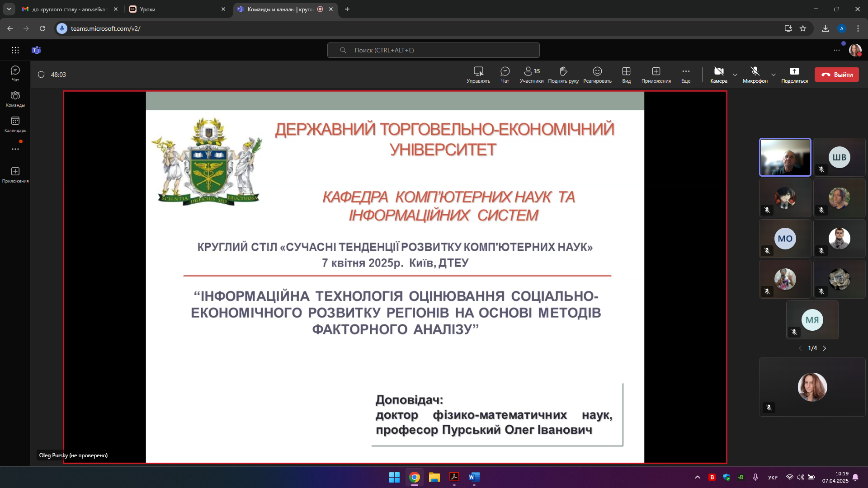The image size is (868, 488).
Task: Click in the Teams search field
Action: [x=433, y=50]
